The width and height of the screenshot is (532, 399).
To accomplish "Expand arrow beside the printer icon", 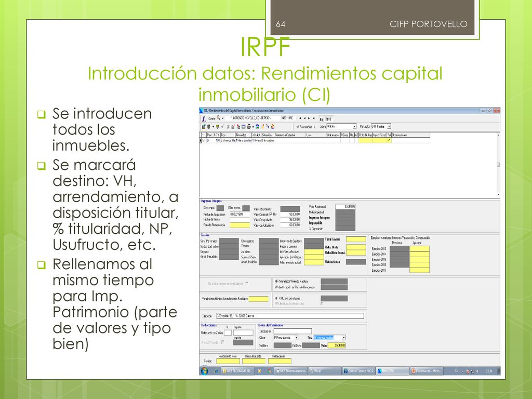I will (253, 127).
